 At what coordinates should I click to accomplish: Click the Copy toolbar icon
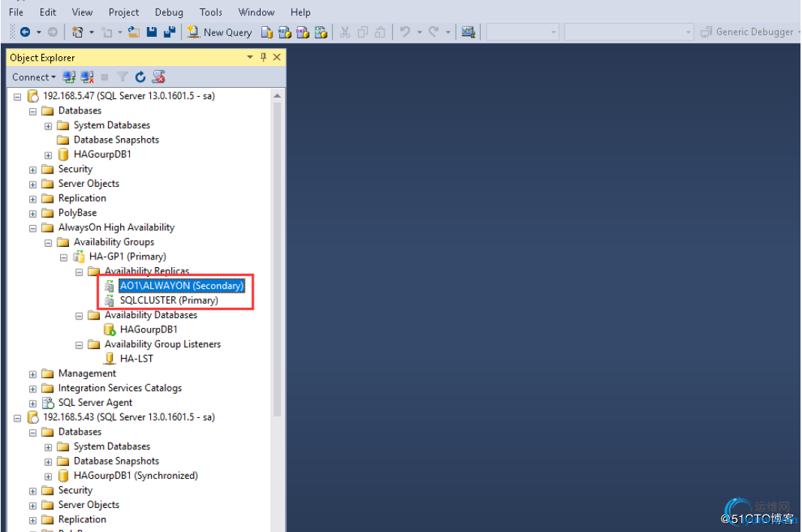click(x=363, y=32)
